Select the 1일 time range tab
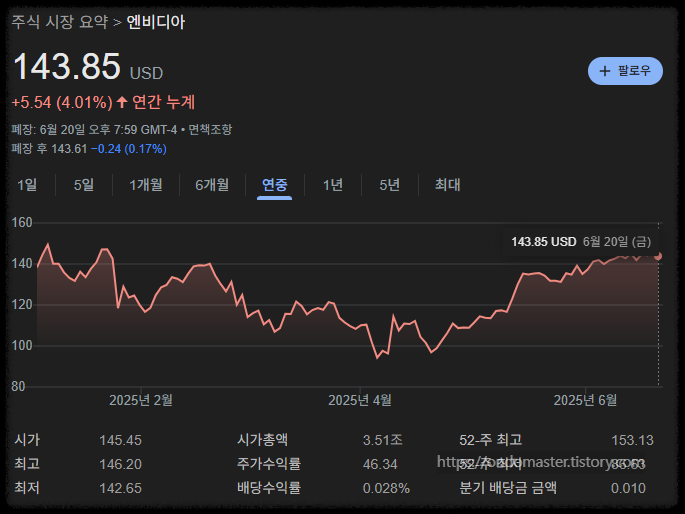685x514 pixels. (27, 185)
